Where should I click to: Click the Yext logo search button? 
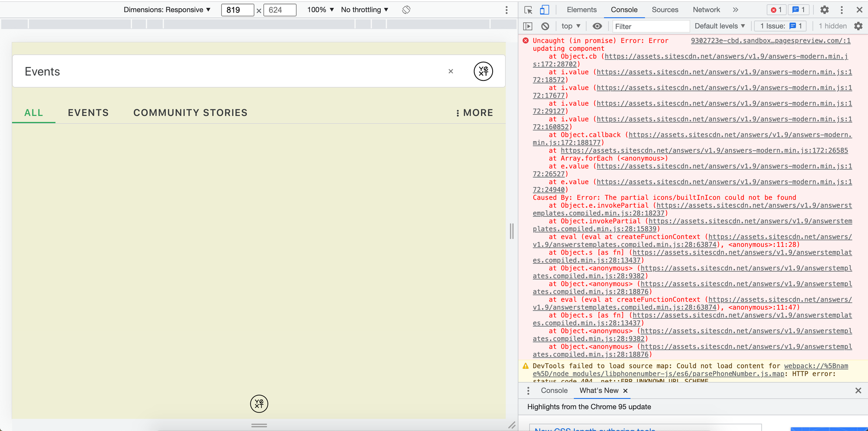[x=483, y=71]
